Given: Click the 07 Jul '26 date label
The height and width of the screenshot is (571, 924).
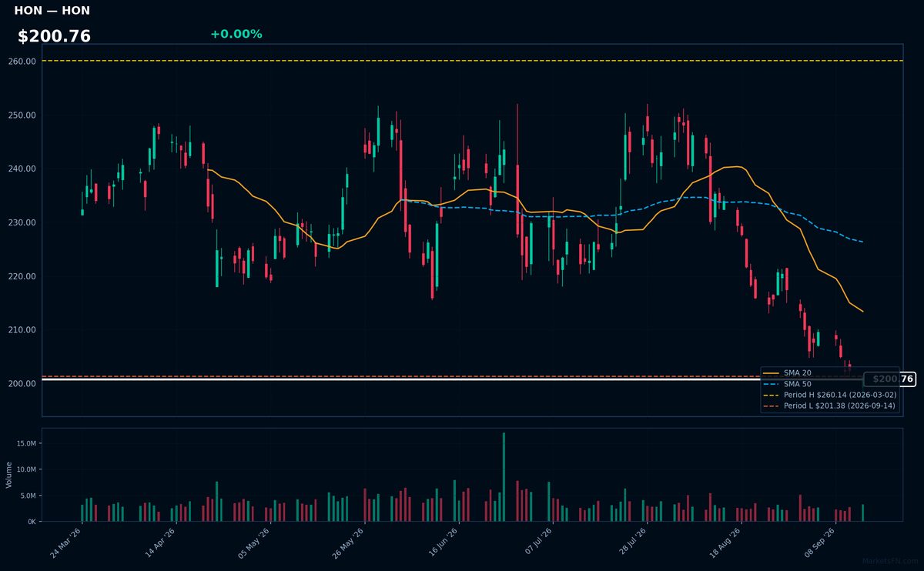Looking at the screenshot, I should pos(537,543).
